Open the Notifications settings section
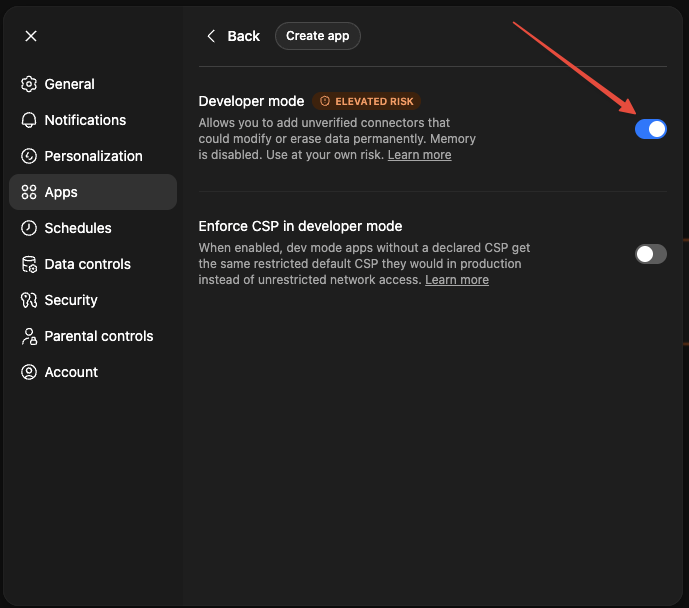Image resolution: width=689 pixels, height=608 pixels. point(85,120)
